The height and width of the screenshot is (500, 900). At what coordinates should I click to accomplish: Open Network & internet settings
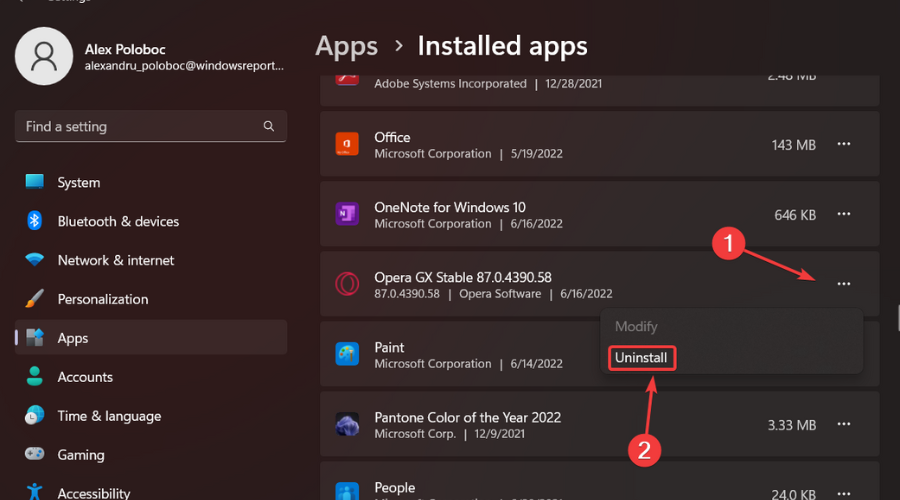115,260
